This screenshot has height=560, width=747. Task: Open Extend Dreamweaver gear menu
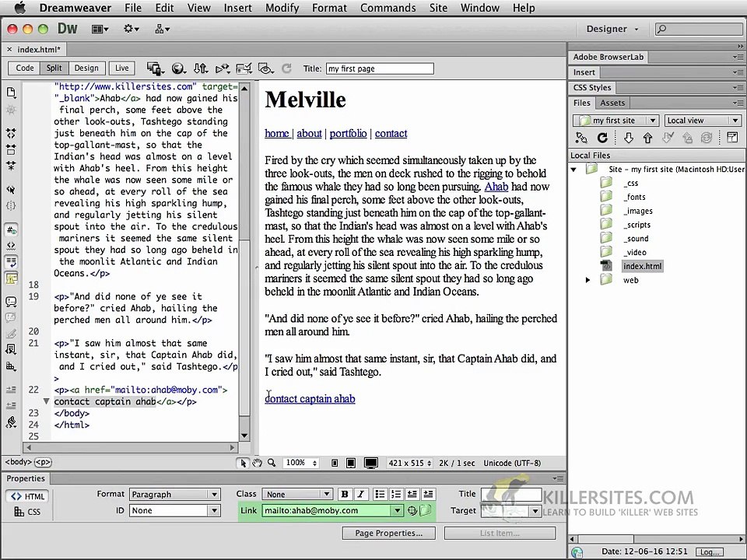(131, 29)
